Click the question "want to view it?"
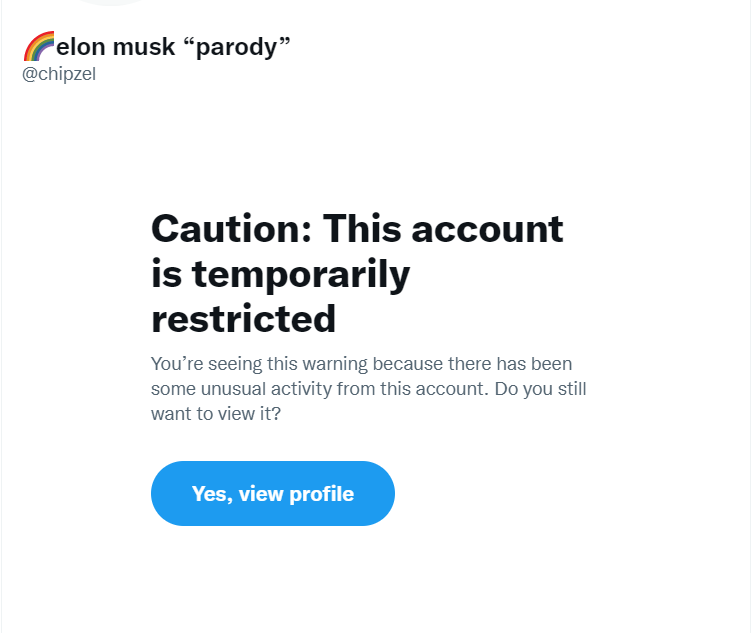The height and width of the screenshot is (633, 751). pos(215,413)
